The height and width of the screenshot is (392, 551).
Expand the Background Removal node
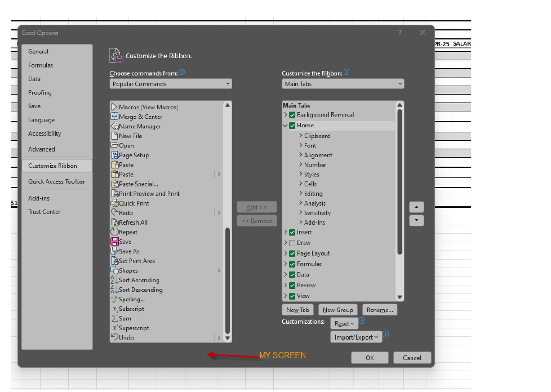(285, 114)
